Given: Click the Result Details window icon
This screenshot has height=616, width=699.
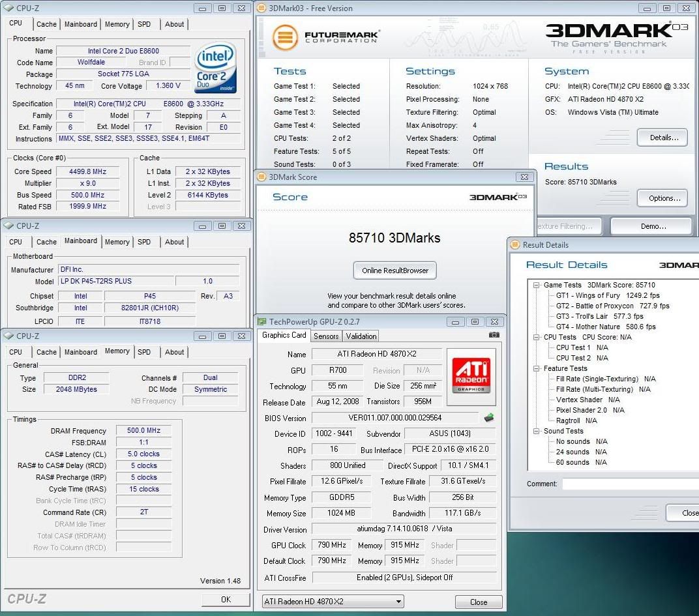Looking at the screenshot, I should pyautogui.click(x=515, y=245).
